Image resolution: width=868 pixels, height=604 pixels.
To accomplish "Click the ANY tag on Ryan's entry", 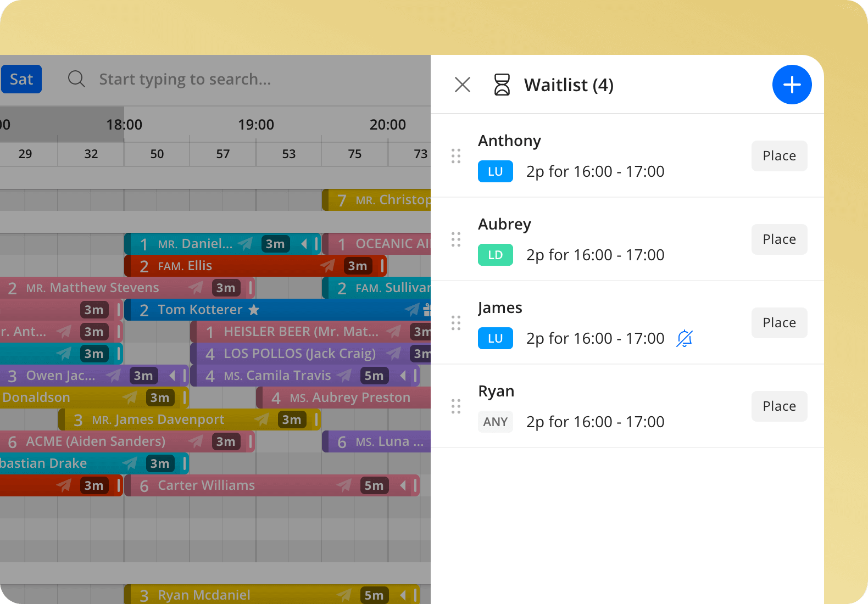I will tap(495, 422).
